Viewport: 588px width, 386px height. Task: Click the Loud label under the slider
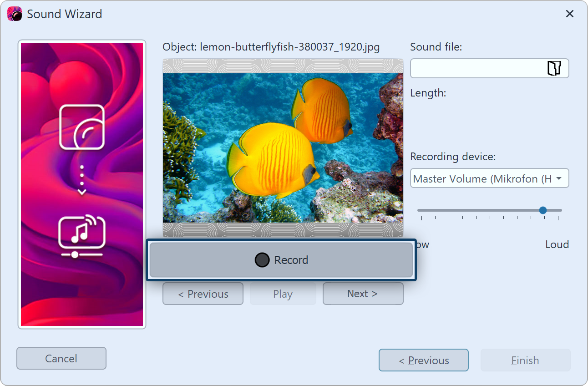[x=557, y=244]
